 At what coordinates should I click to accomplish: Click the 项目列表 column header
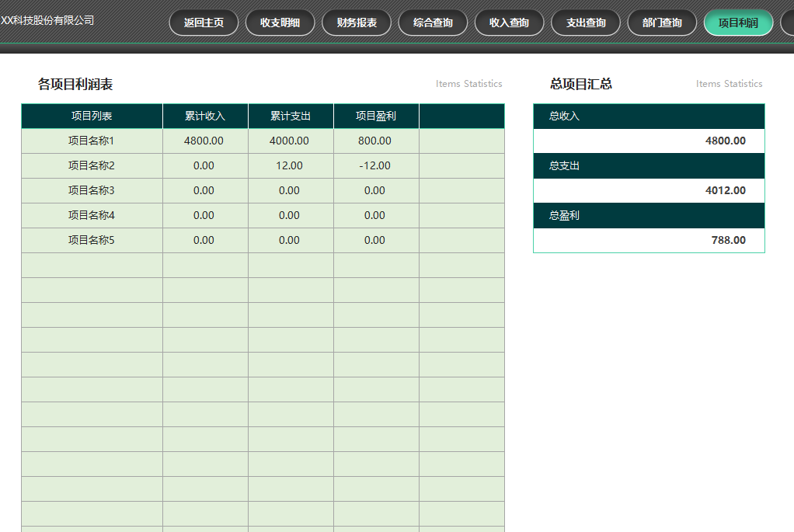(92, 116)
